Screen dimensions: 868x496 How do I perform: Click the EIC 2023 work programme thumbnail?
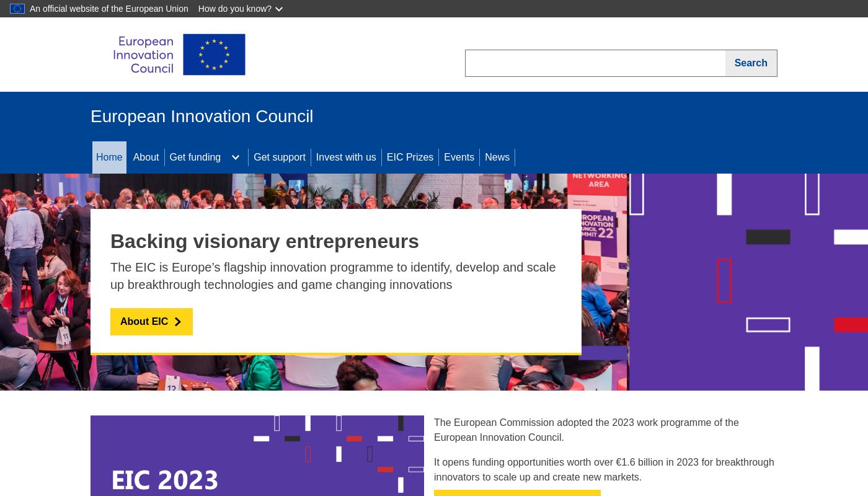tap(257, 456)
